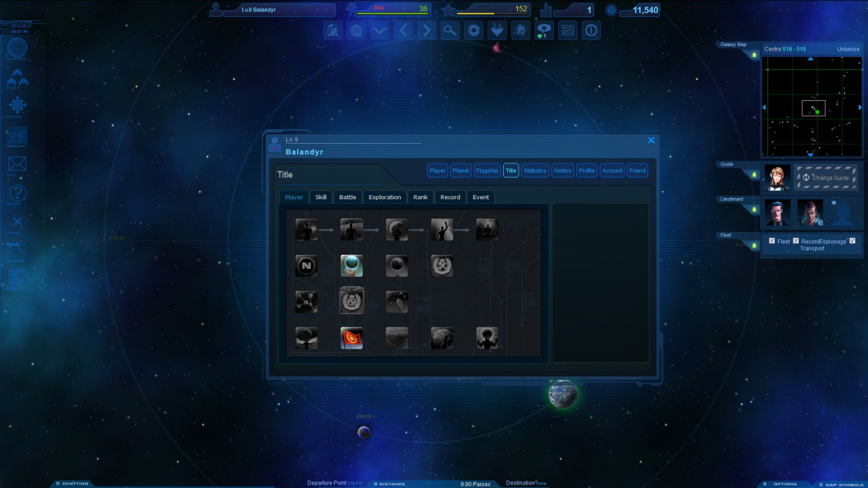Open the Quest question-mark icon

point(17,195)
